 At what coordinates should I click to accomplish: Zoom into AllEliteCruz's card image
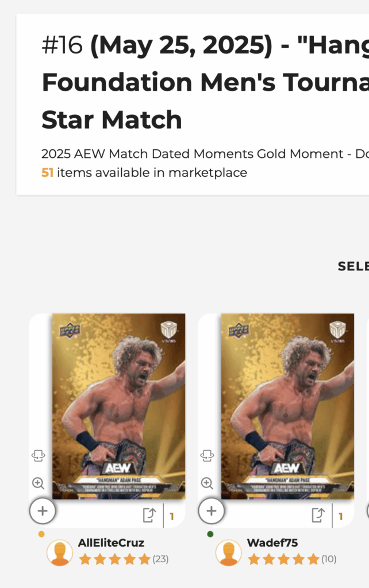[x=39, y=483]
